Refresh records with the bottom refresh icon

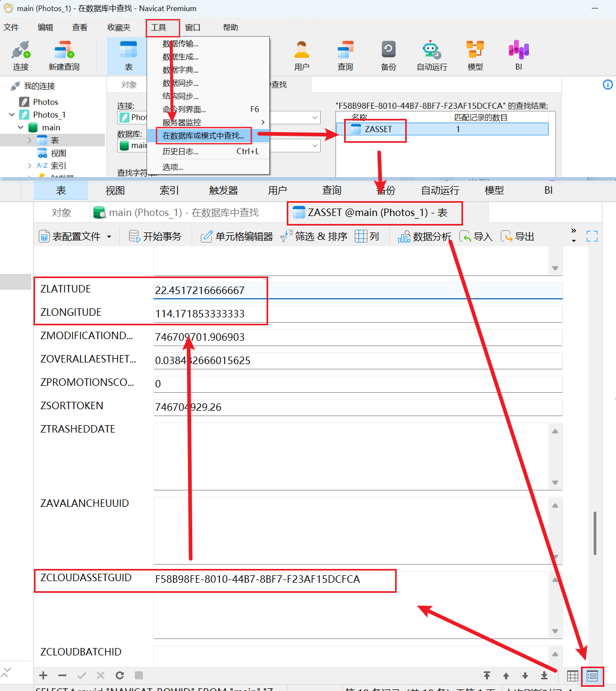click(119, 675)
